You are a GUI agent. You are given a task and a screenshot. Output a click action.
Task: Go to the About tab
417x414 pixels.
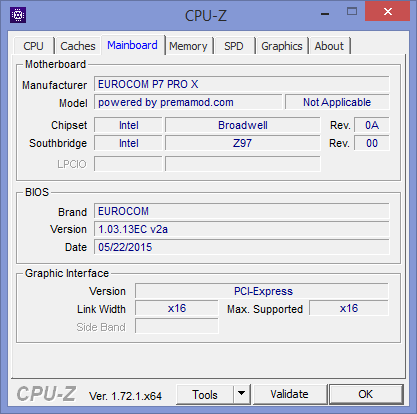(x=329, y=46)
